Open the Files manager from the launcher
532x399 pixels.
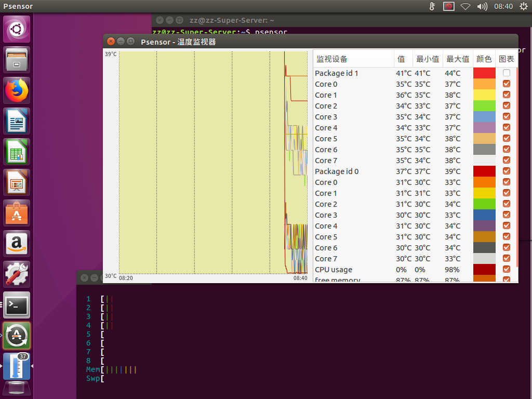click(17, 60)
